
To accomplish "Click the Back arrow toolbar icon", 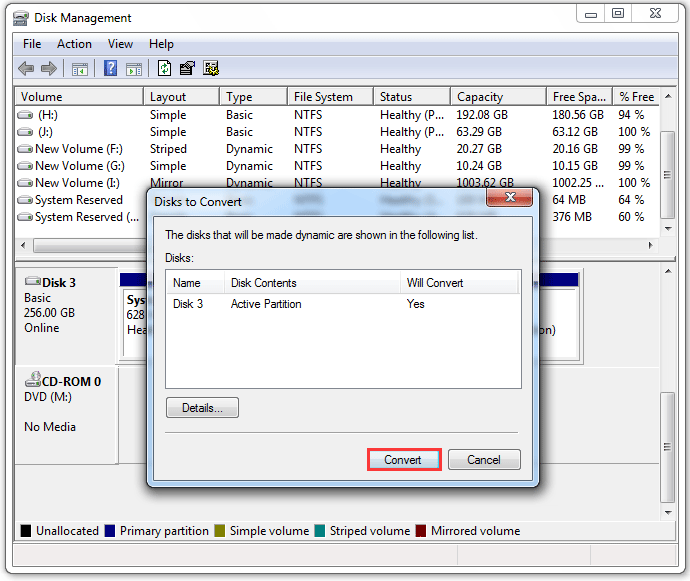I will point(26,69).
